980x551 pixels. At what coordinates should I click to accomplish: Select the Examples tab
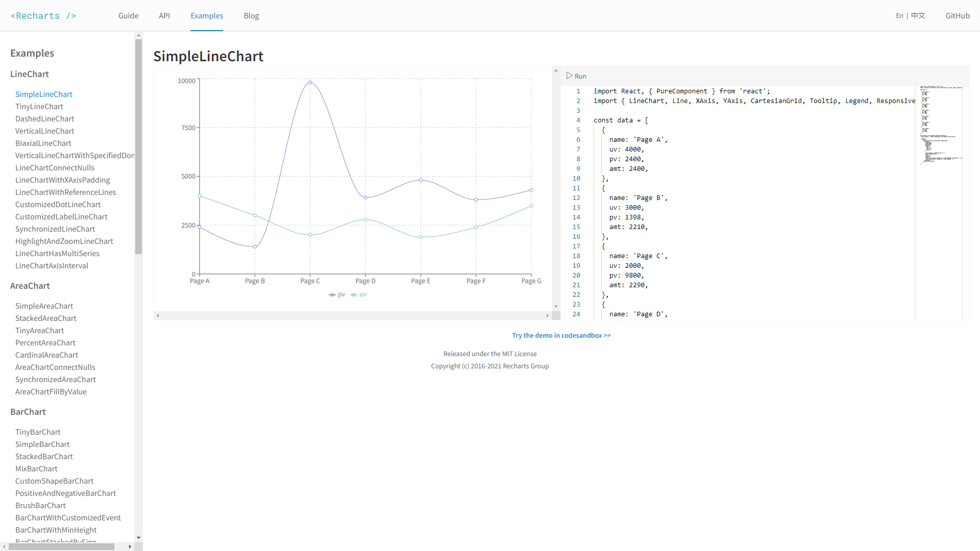pyautogui.click(x=207, y=15)
